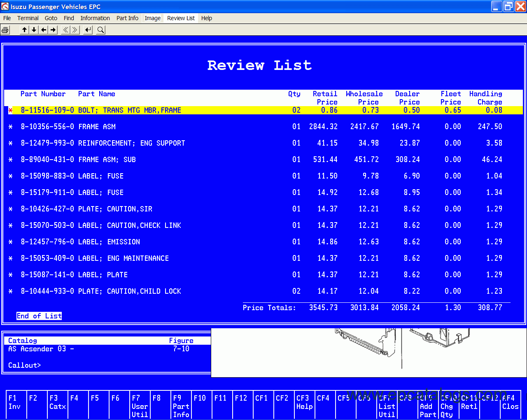
Task: Click the up arrow toolbar button
Action: click(25, 30)
